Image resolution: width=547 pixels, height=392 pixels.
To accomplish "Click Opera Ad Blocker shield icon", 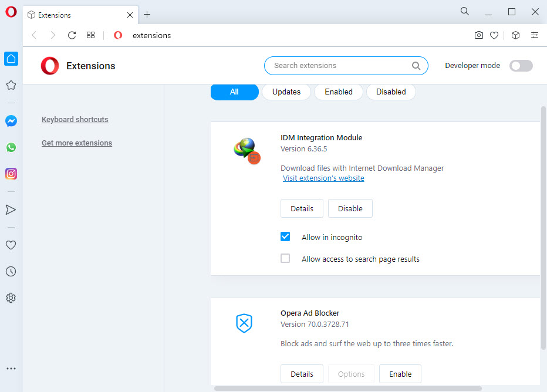I will [x=244, y=323].
